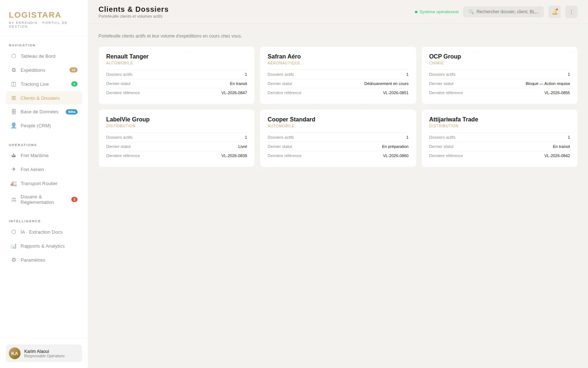Click the IA Extraction Docs icon
Image resolution: width=588 pixels, height=368 pixels.
click(14, 232)
